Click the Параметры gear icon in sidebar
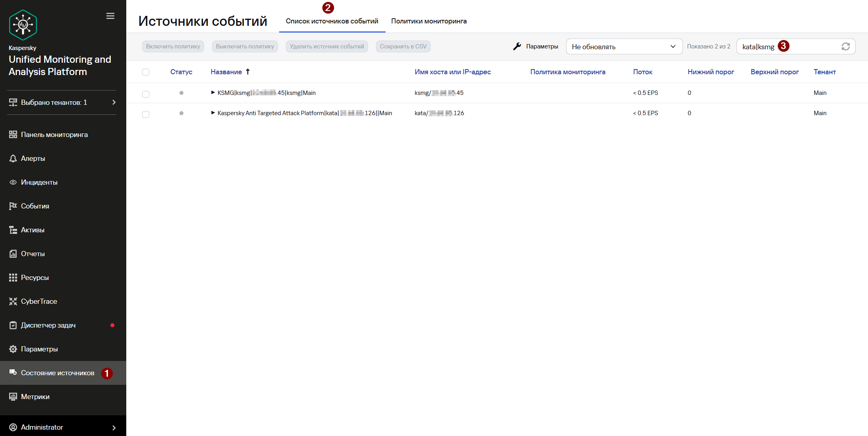This screenshot has width=868, height=436. pyautogui.click(x=13, y=349)
